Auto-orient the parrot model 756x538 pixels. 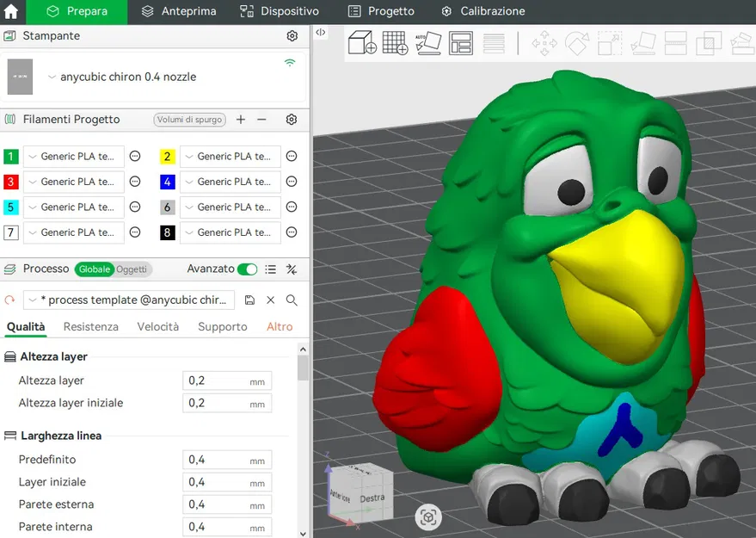428,41
